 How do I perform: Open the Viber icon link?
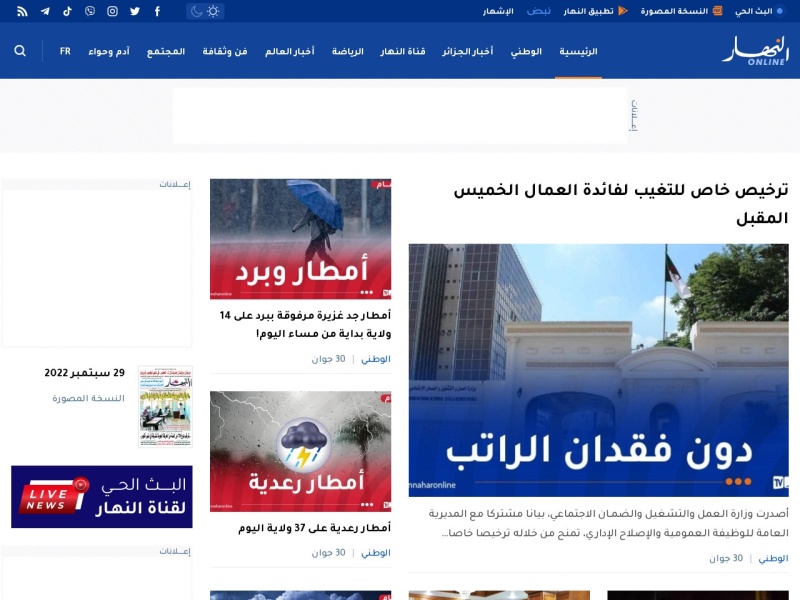[x=90, y=11]
